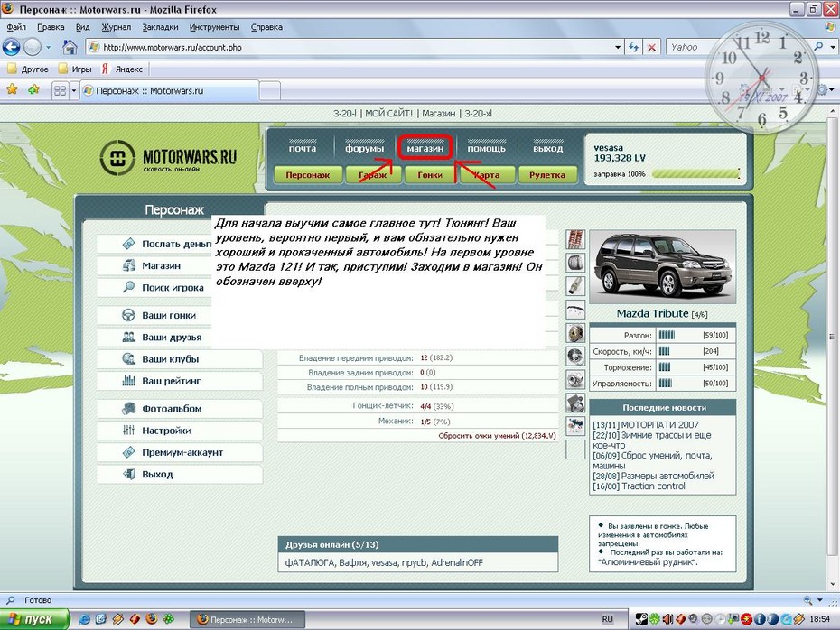Click the Windows пуск start button

(34, 619)
